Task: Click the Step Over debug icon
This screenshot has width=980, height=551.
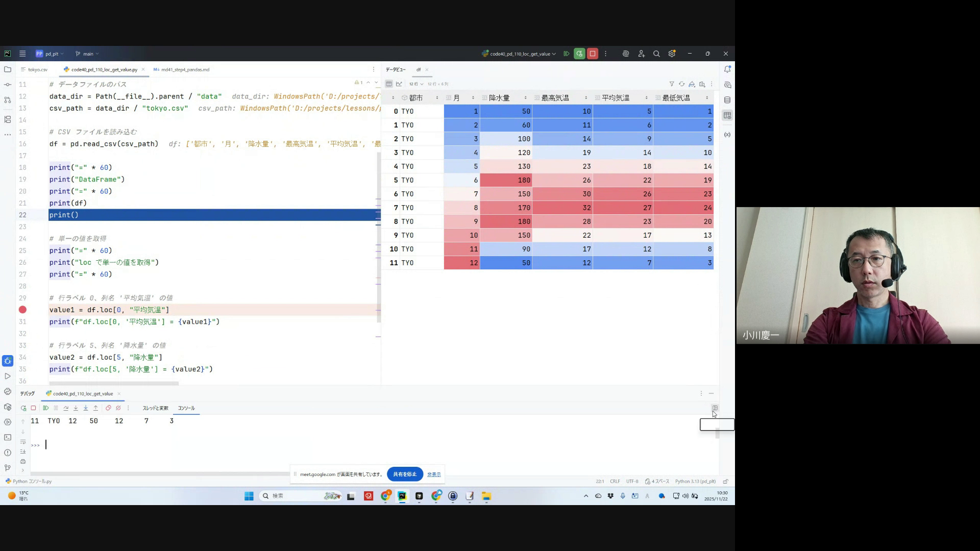Action: [x=66, y=408]
